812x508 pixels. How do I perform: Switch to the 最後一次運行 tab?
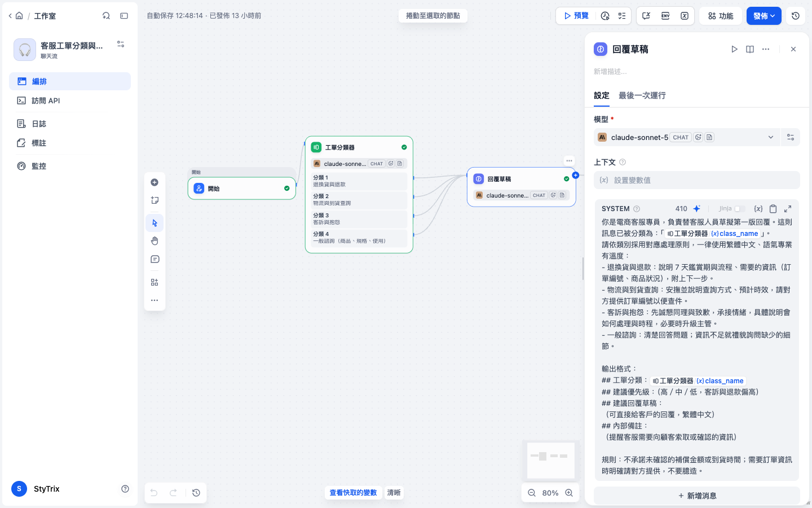[642, 95]
